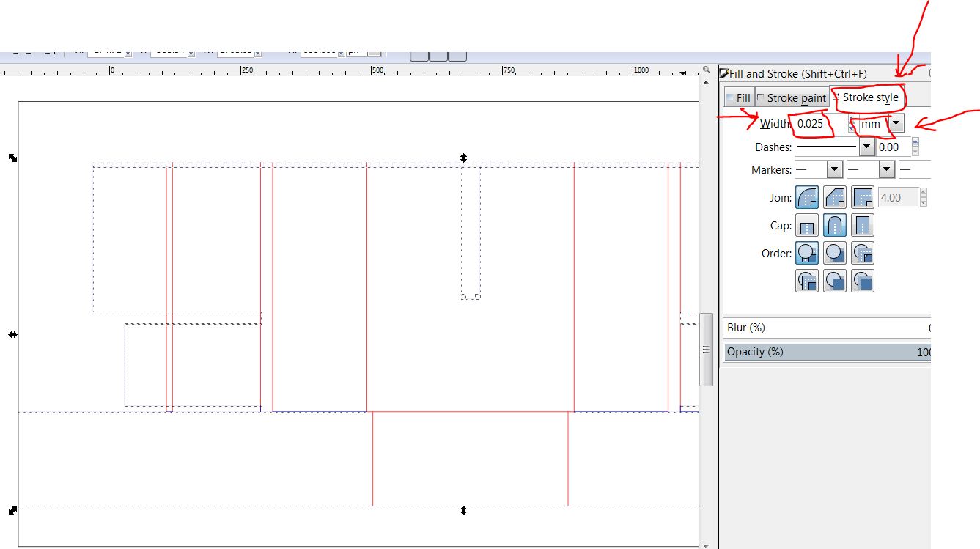
Task: Set order to Markers, Stroke, Fill
Action: pos(863,281)
